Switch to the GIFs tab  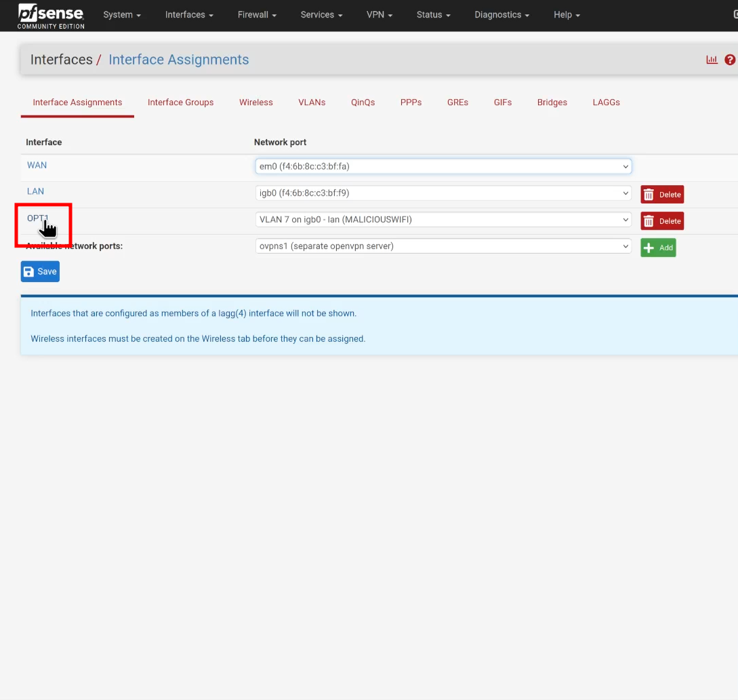click(503, 102)
